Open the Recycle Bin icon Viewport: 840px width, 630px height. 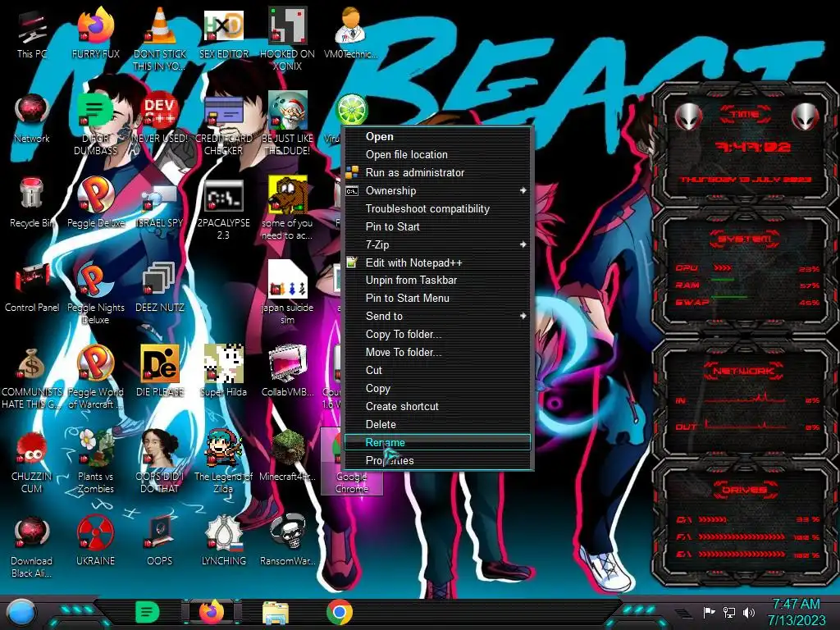(32, 203)
